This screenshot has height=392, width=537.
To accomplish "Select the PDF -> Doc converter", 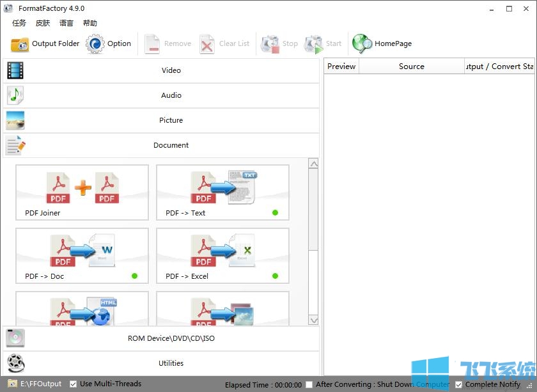I will pyautogui.click(x=82, y=256).
